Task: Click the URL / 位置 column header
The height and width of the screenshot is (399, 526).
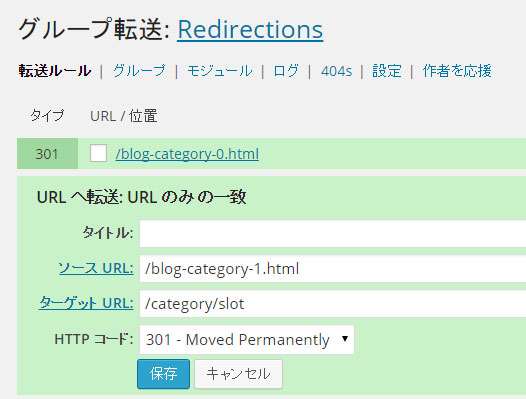Action: coord(124,116)
